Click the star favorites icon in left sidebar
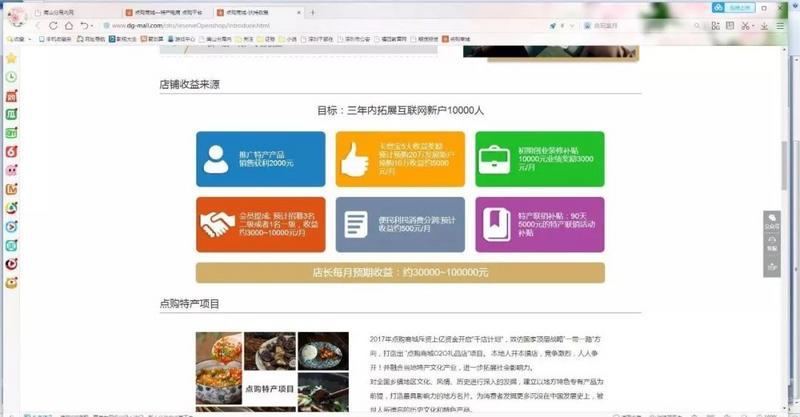Image resolution: width=800 pixels, height=417 pixels. click(11, 58)
